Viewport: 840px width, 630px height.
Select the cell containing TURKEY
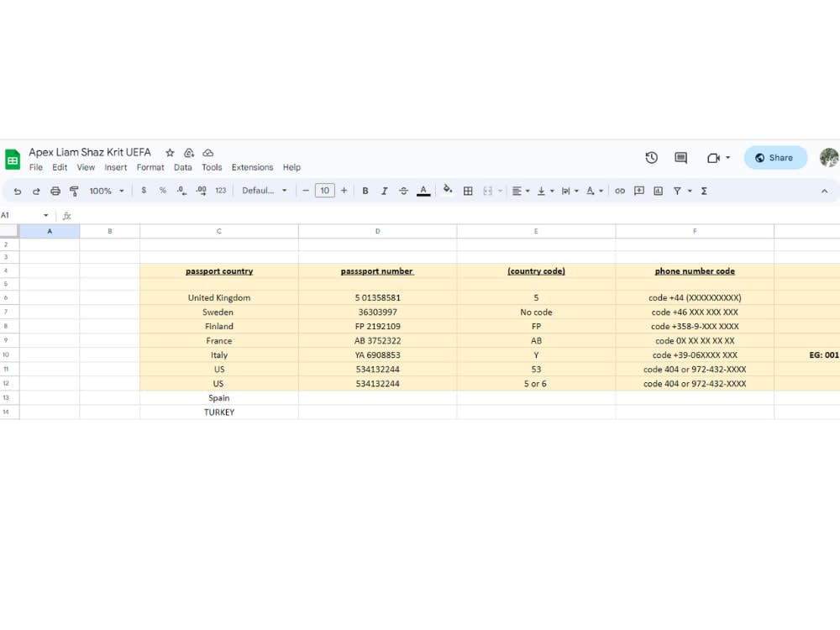pos(218,412)
